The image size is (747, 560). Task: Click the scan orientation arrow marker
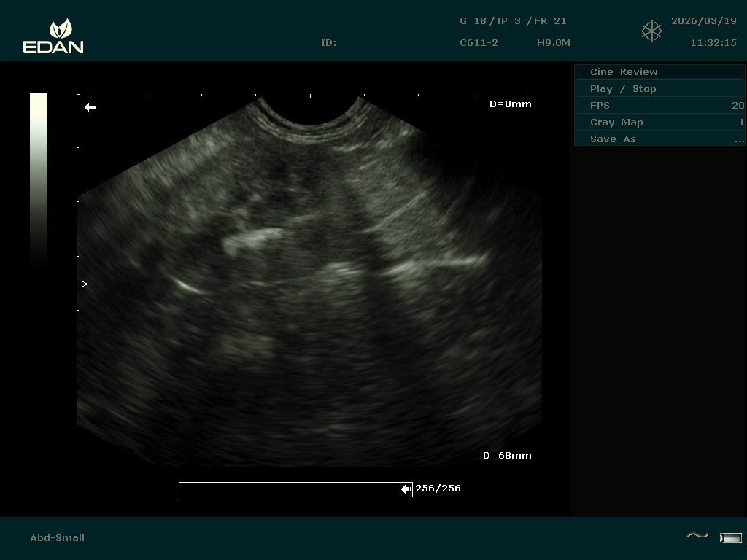[x=90, y=107]
